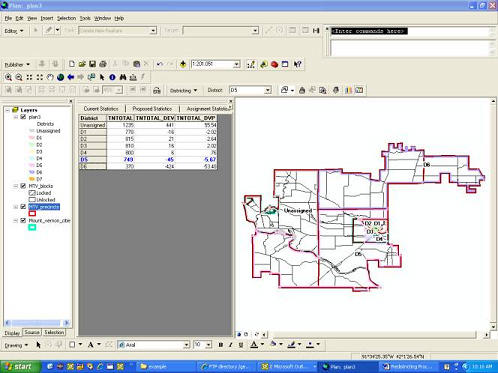Select the Identify info tool
This screenshot has width=498, height=373.
112,77
